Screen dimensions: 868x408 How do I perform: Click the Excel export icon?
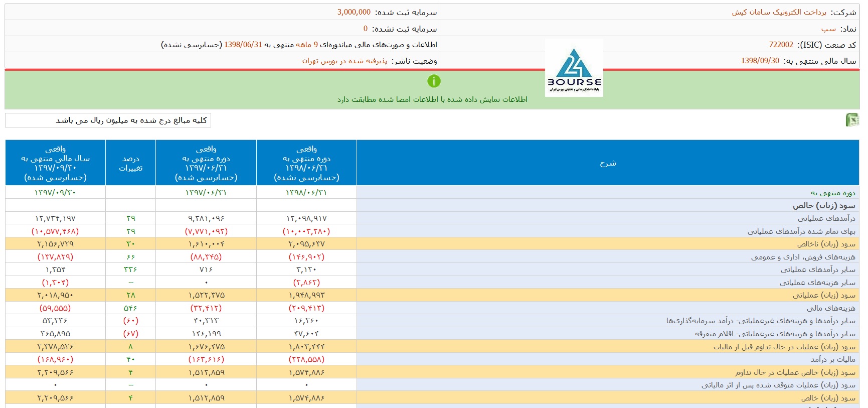click(x=852, y=120)
